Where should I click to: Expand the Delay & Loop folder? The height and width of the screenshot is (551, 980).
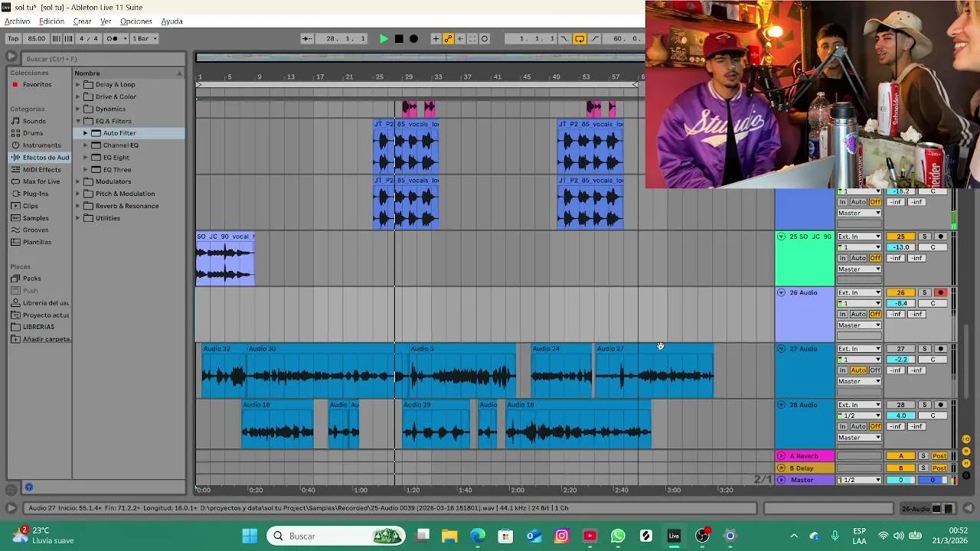pyautogui.click(x=78, y=84)
